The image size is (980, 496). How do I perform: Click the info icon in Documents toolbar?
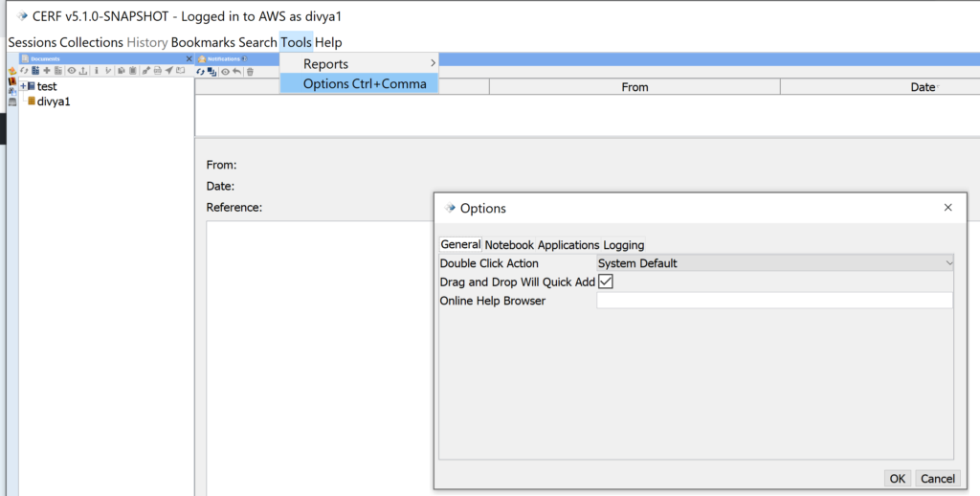(x=97, y=71)
